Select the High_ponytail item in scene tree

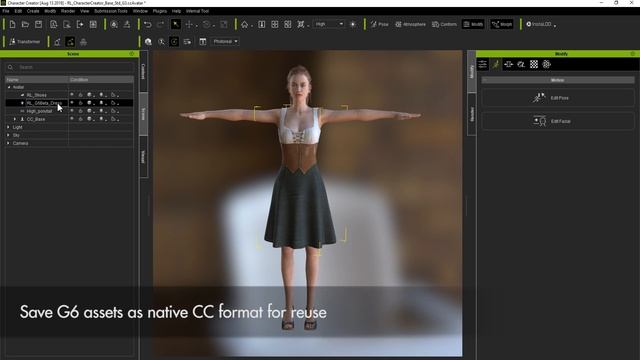click(x=39, y=111)
